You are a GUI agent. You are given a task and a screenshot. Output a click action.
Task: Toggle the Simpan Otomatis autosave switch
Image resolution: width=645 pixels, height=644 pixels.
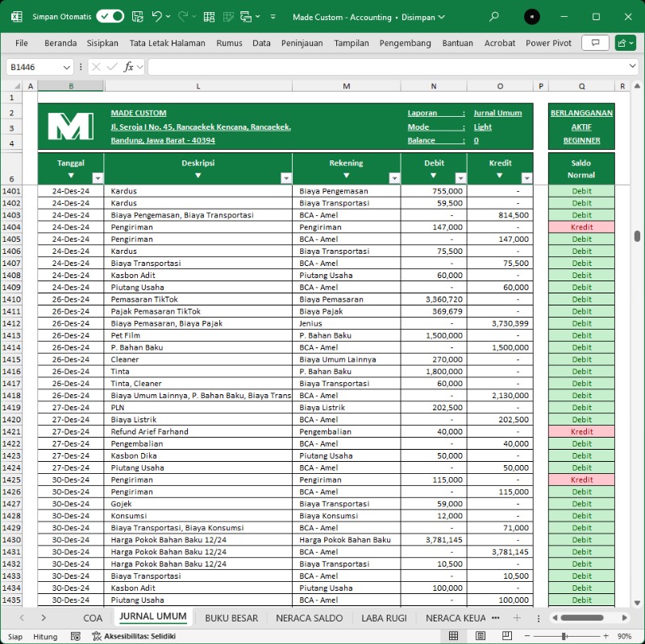pos(110,16)
